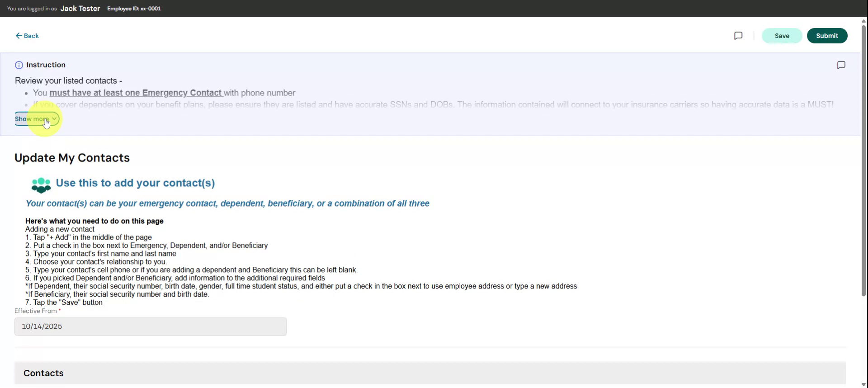Click the Contacts section header

point(43,373)
